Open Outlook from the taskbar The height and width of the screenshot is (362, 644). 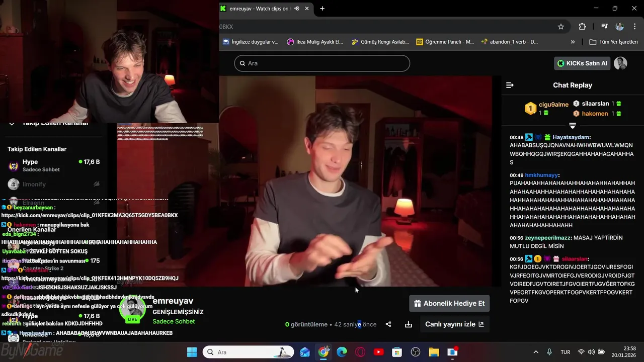(x=305, y=352)
